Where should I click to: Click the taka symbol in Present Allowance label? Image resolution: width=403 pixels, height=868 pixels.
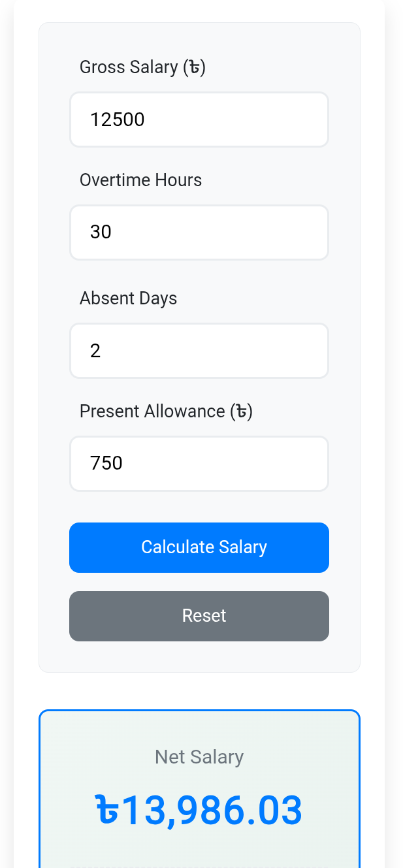[x=241, y=411]
